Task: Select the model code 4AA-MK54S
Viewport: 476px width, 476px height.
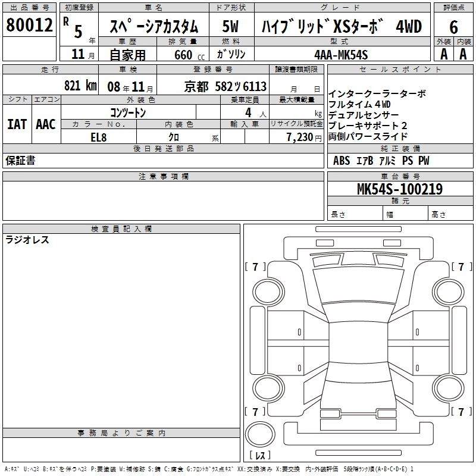Action: [x=341, y=54]
